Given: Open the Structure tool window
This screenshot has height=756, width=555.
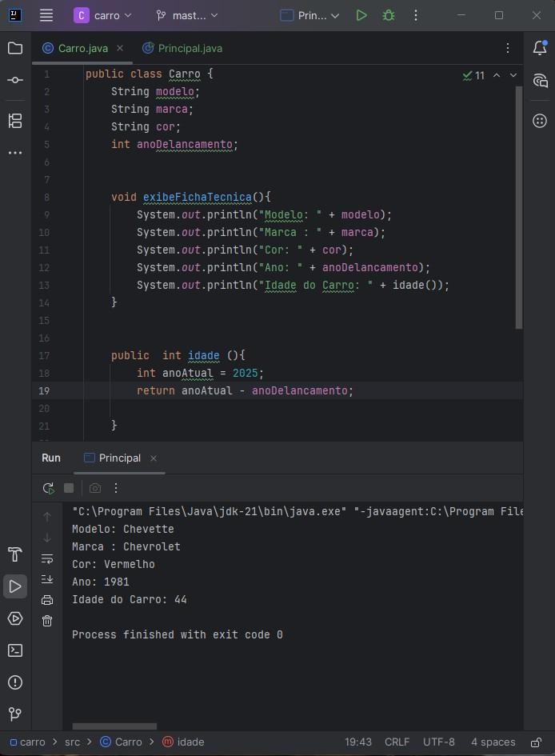Looking at the screenshot, I should tap(15, 121).
